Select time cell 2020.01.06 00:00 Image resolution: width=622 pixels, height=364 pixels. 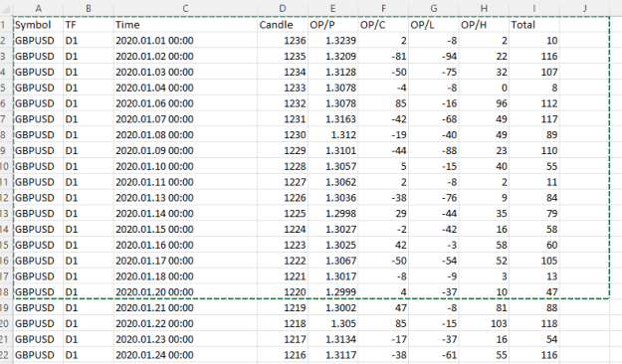coord(185,103)
